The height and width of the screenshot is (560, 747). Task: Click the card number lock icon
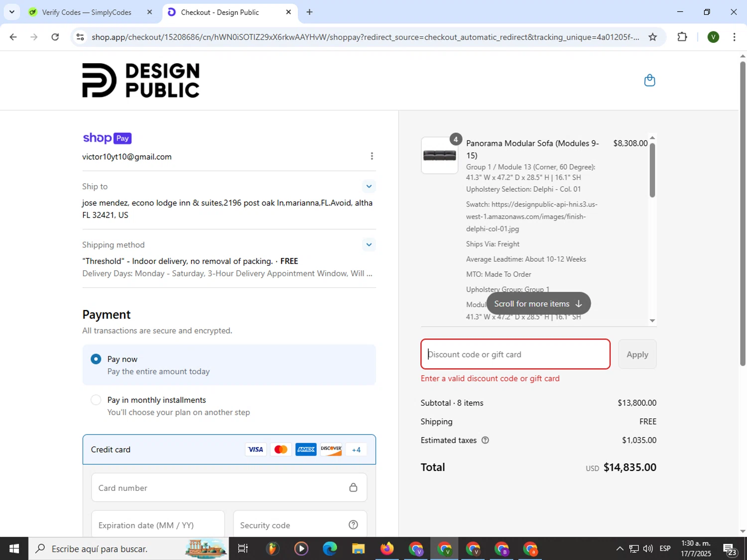[x=353, y=487]
